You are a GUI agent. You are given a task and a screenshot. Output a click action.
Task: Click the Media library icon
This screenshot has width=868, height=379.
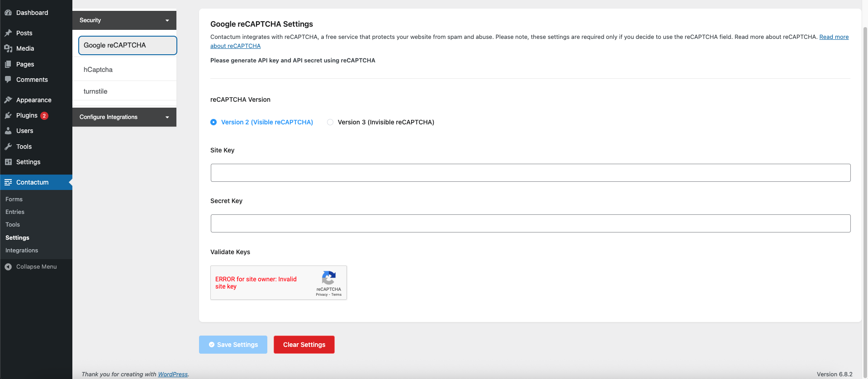[x=8, y=48]
